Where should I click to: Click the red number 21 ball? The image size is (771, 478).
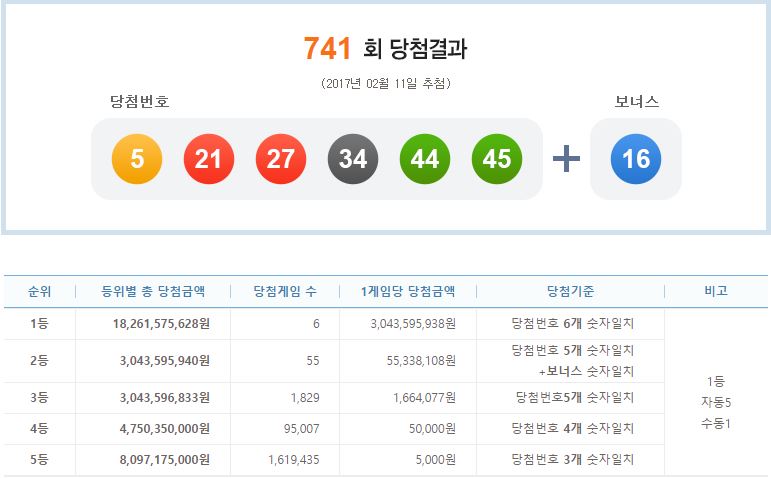tap(209, 159)
